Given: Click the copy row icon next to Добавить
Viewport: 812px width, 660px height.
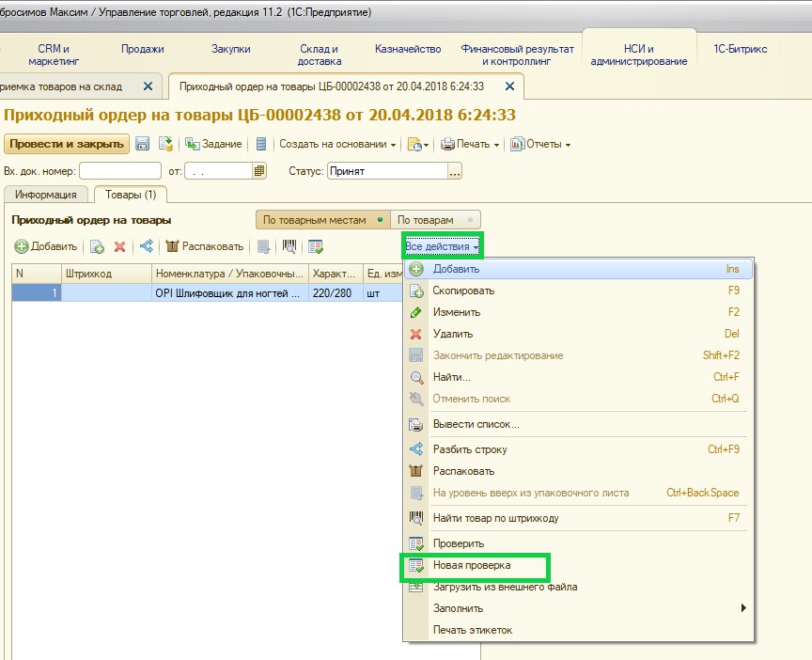Looking at the screenshot, I should [97, 246].
